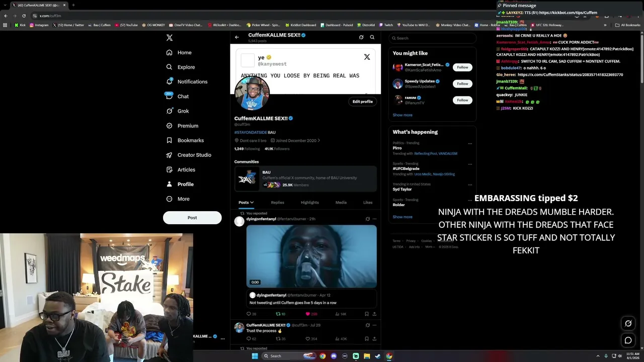The image size is (644, 362).
Task: Bookmark the dyingonfentanyl reposted post
Action: point(367,314)
